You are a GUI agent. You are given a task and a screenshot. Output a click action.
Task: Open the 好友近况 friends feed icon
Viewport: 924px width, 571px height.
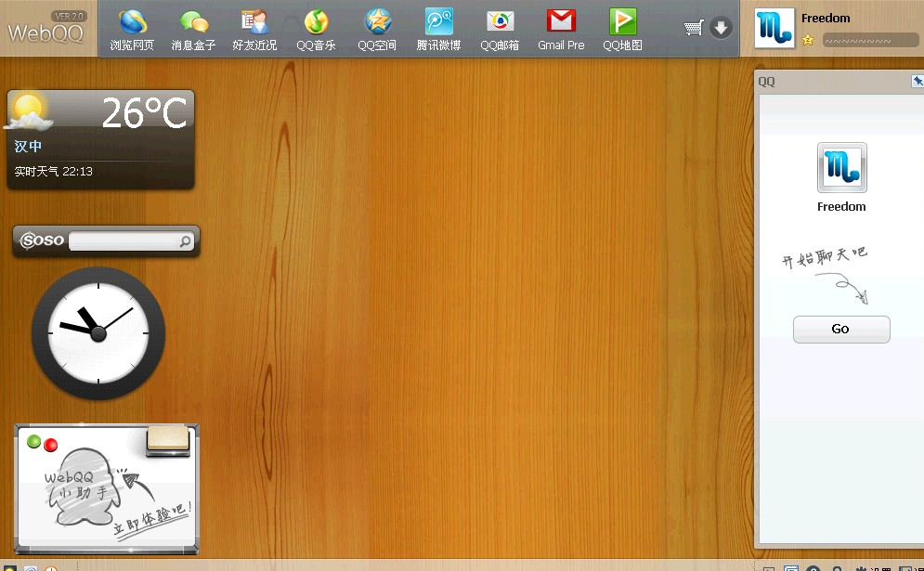click(254, 30)
